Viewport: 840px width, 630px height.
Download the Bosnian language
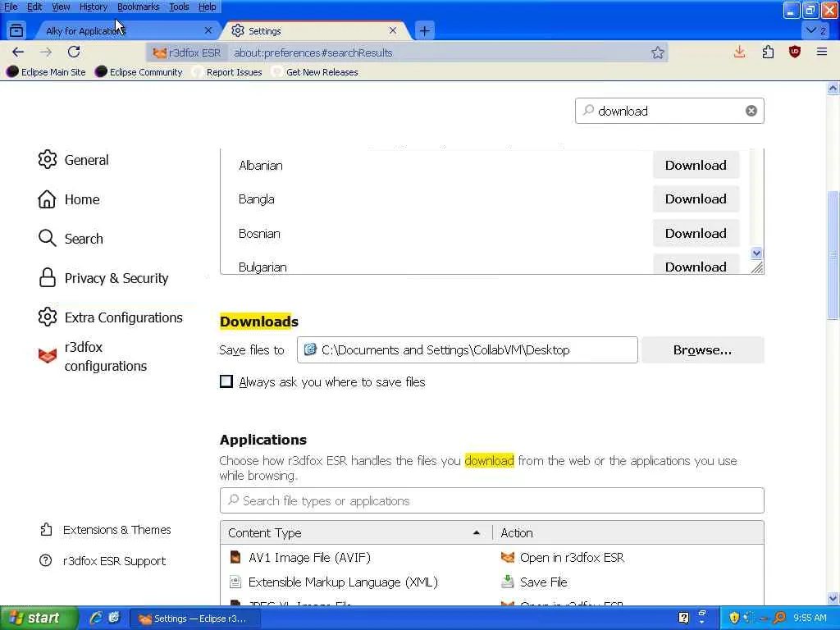[x=696, y=233]
